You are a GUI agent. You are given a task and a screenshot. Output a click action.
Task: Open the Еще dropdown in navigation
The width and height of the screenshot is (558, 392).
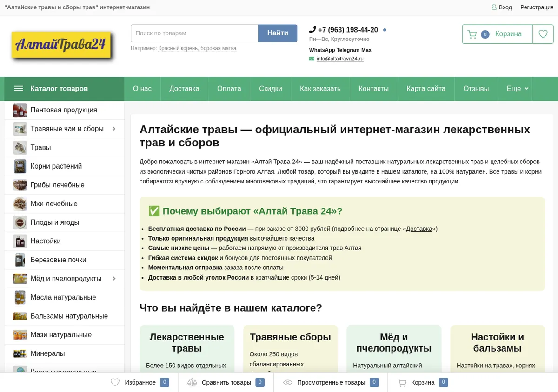click(518, 89)
